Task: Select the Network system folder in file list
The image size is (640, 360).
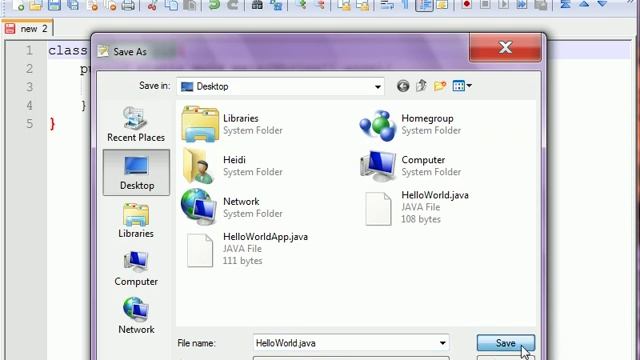Action: tap(233, 207)
